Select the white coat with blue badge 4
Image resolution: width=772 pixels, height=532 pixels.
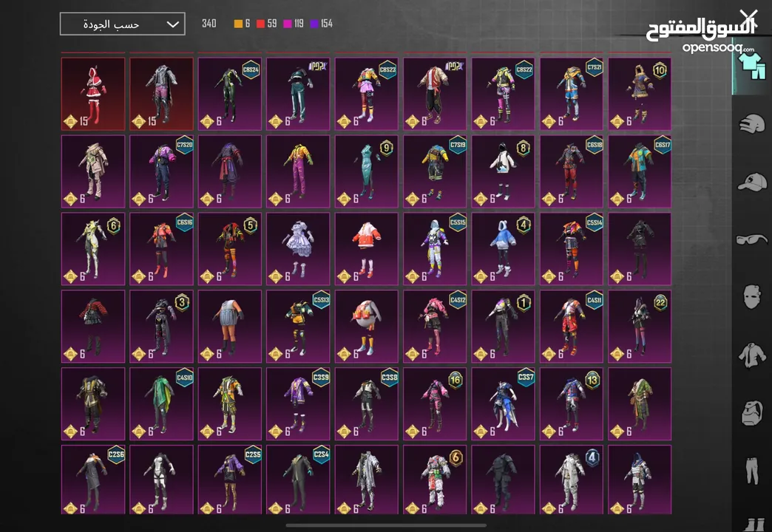pos(572,480)
